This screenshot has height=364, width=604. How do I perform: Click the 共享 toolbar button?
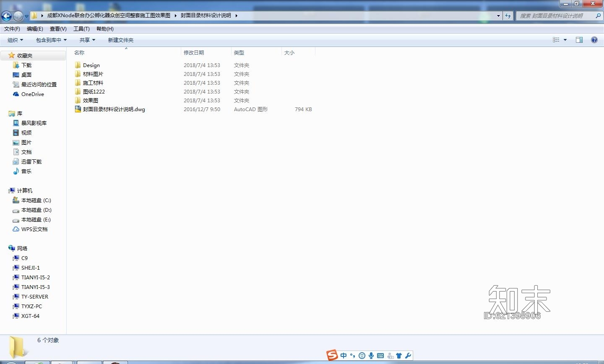(87, 40)
